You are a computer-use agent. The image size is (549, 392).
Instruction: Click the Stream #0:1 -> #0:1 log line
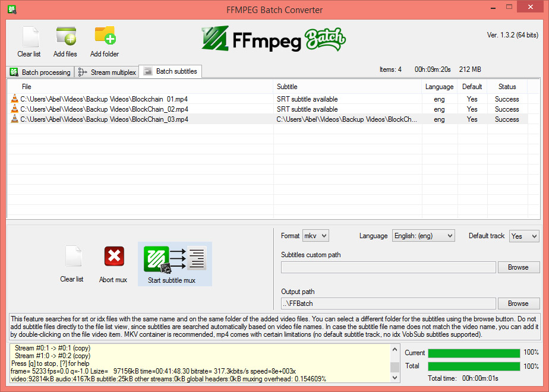(x=52, y=348)
